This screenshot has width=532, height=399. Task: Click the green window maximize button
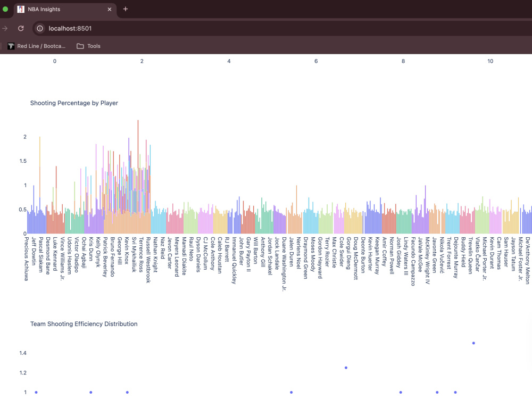pos(5,9)
